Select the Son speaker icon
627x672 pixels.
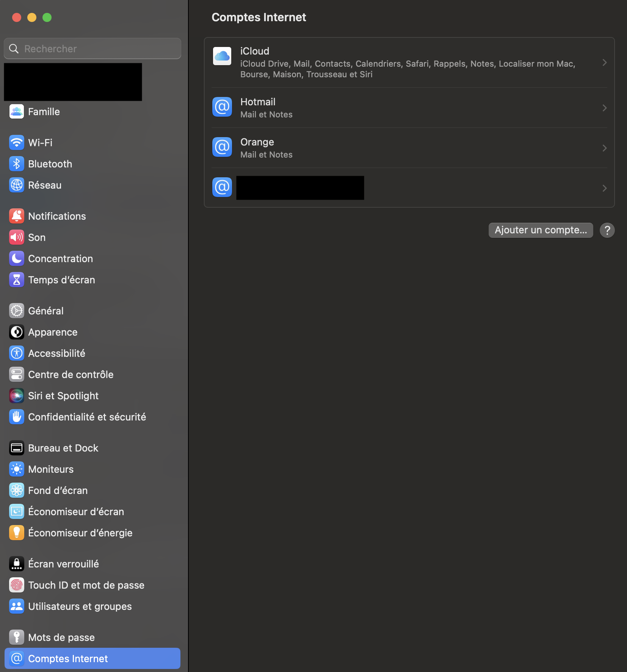tap(17, 238)
